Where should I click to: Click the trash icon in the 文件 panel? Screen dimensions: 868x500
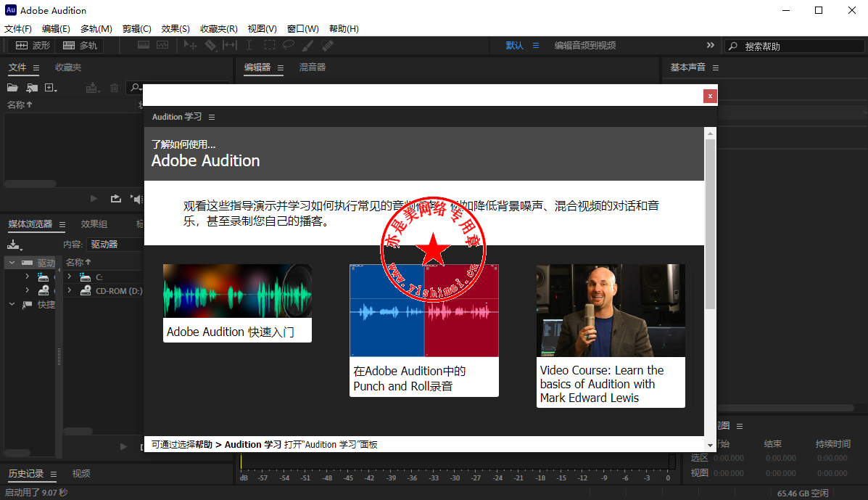114,88
